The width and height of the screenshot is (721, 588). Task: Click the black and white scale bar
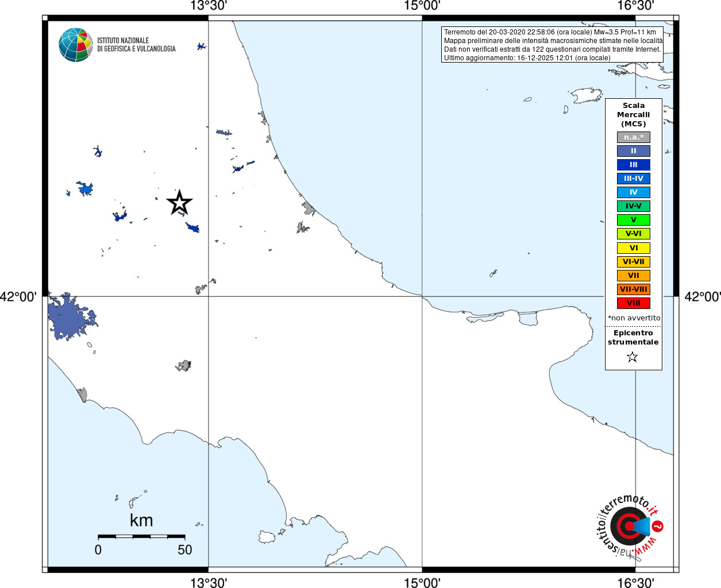(x=141, y=536)
